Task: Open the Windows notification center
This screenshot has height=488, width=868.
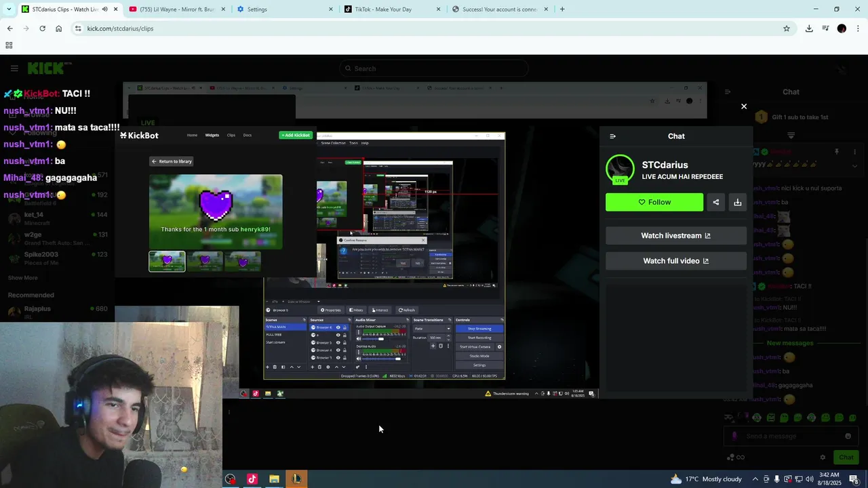Action: pos(854,479)
